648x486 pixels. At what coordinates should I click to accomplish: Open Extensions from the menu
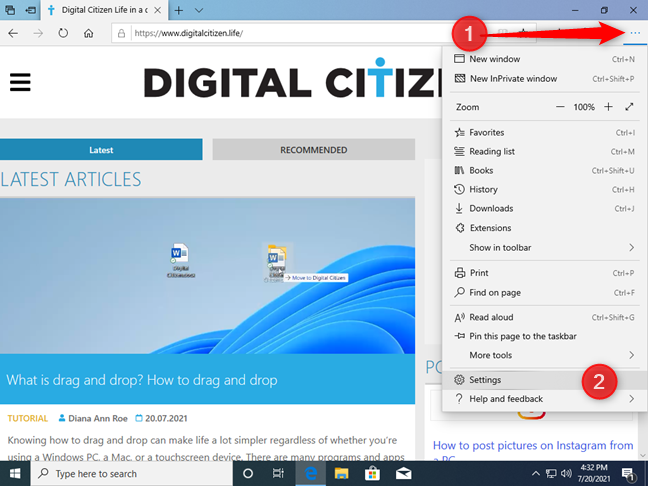tap(544, 228)
